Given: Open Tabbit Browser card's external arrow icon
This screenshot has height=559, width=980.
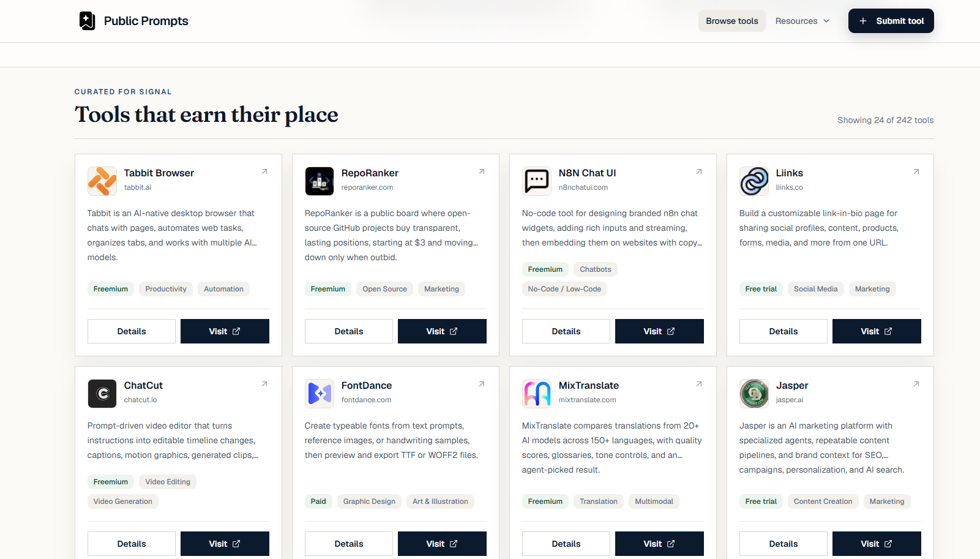Looking at the screenshot, I should (x=264, y=171).
